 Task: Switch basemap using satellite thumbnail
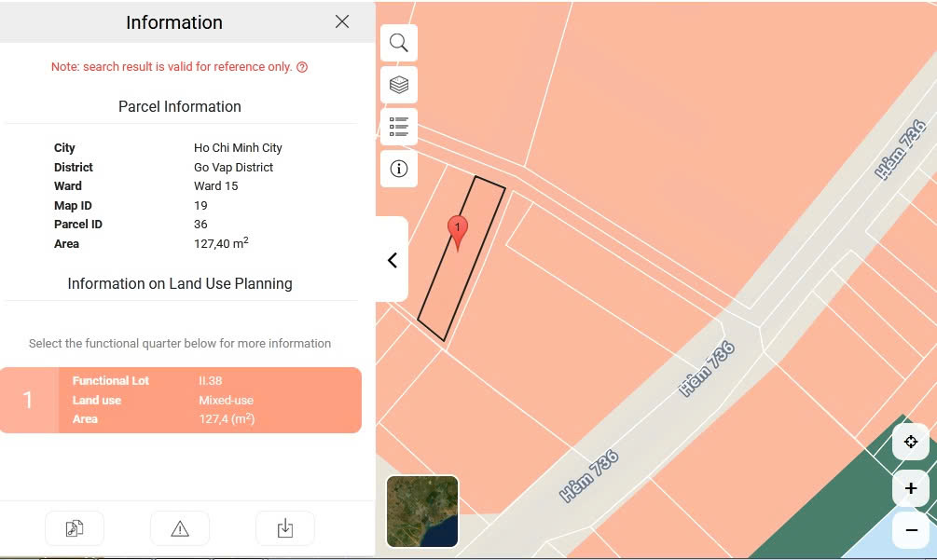click(422, 511)
